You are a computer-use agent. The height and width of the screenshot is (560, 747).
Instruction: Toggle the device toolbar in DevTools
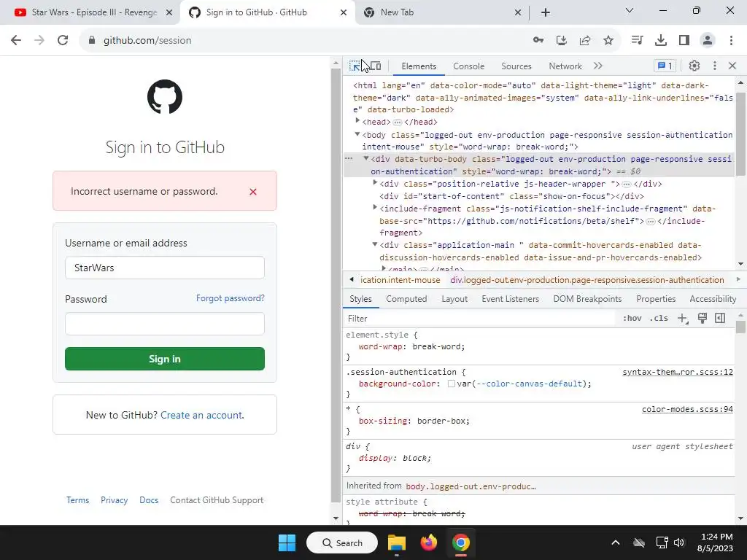[x=376, y=66]
